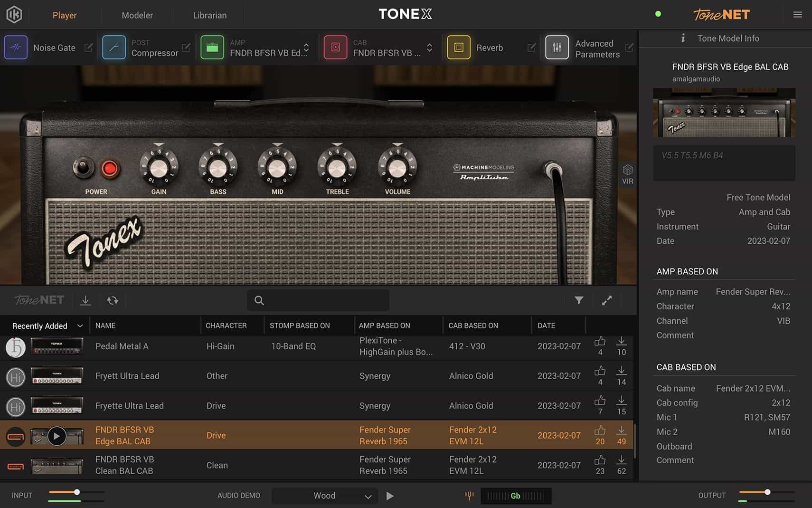Viewport: 812px width, 508px height.
Task: Play the FNDR BFSR VB Edge preview
Action: [57, 436]
